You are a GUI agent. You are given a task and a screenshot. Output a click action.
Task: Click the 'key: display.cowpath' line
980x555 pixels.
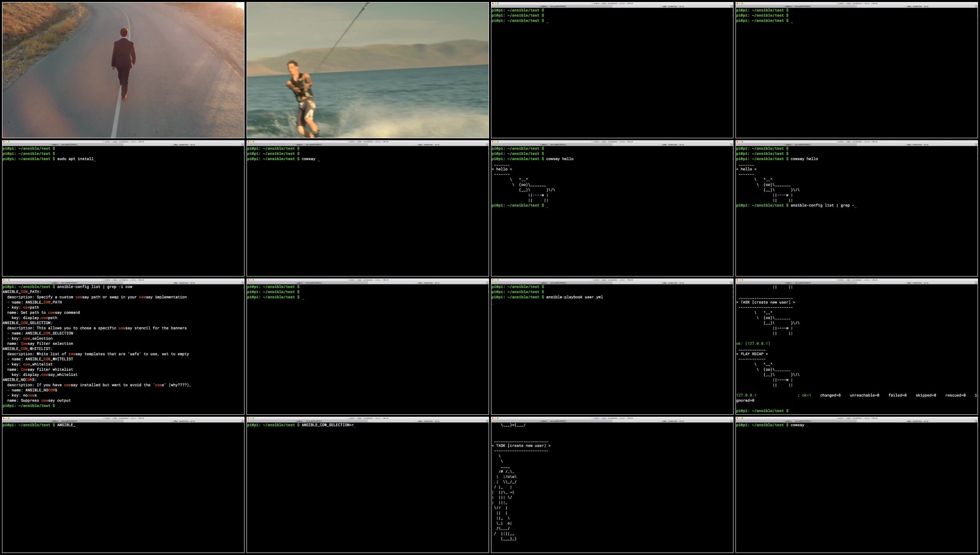tap(34, 318)
